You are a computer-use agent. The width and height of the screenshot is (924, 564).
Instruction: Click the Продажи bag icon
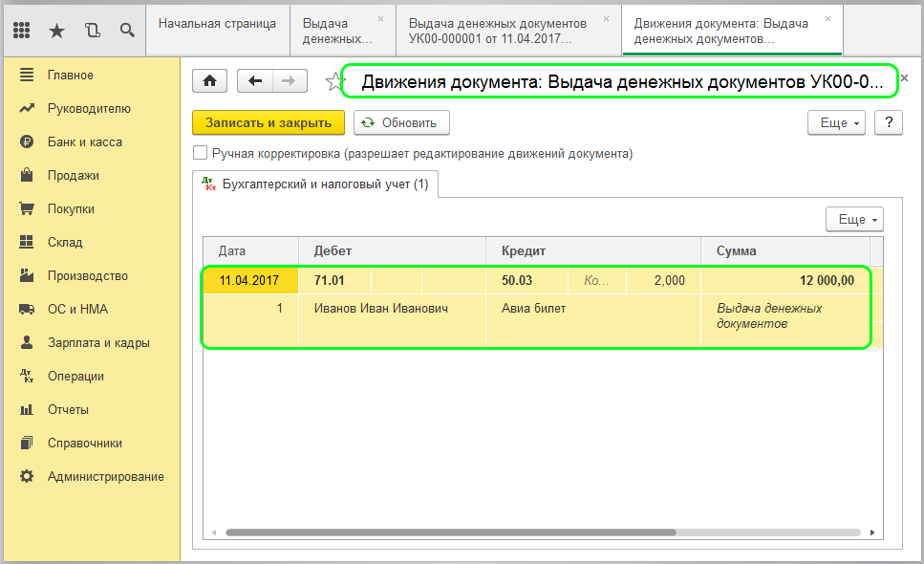tap(27, 175)
